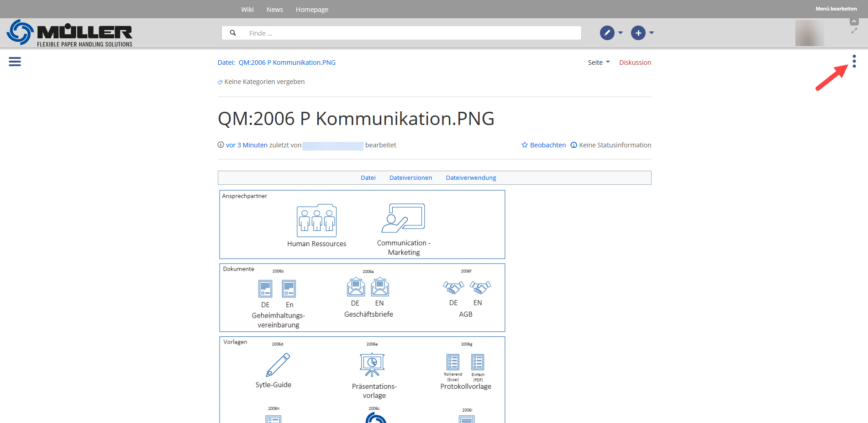The width and height of the screenshot is (868, 423).
Task: Collapse the header with the up chevron
Action: point(854,21)
